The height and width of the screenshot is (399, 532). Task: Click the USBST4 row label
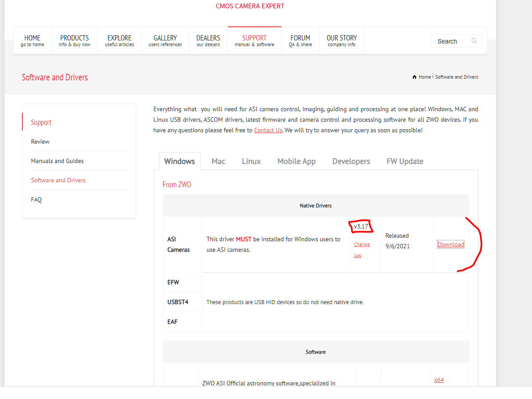178,302
